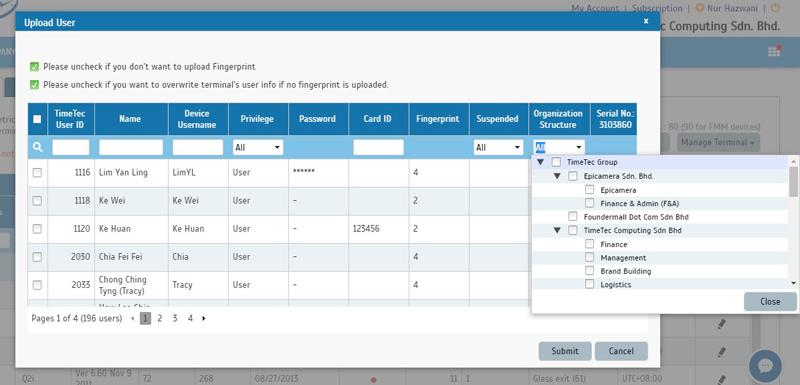Open the Subscription link
The height and width of the screenshot is (385, 800).
point(657,8)
